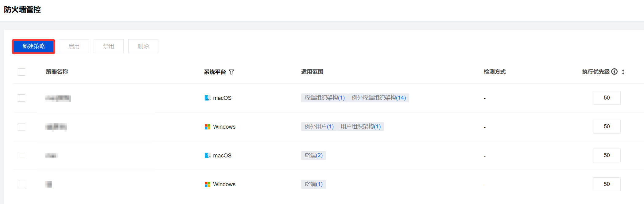Open the 例外用户(1) scope tag
The height and width of the screenshot is (204, 644).
(x=319, y=127)
